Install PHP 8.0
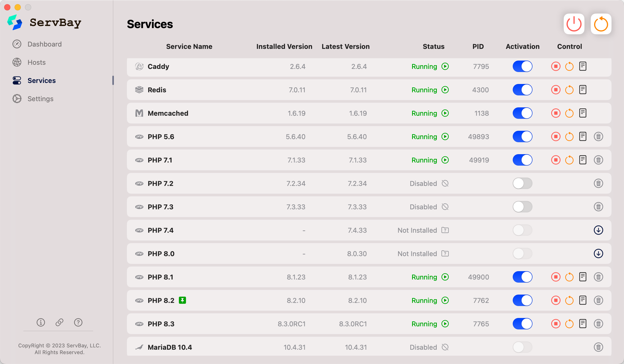This screenshot has height=364, width=624. click(x=598, y=253)
